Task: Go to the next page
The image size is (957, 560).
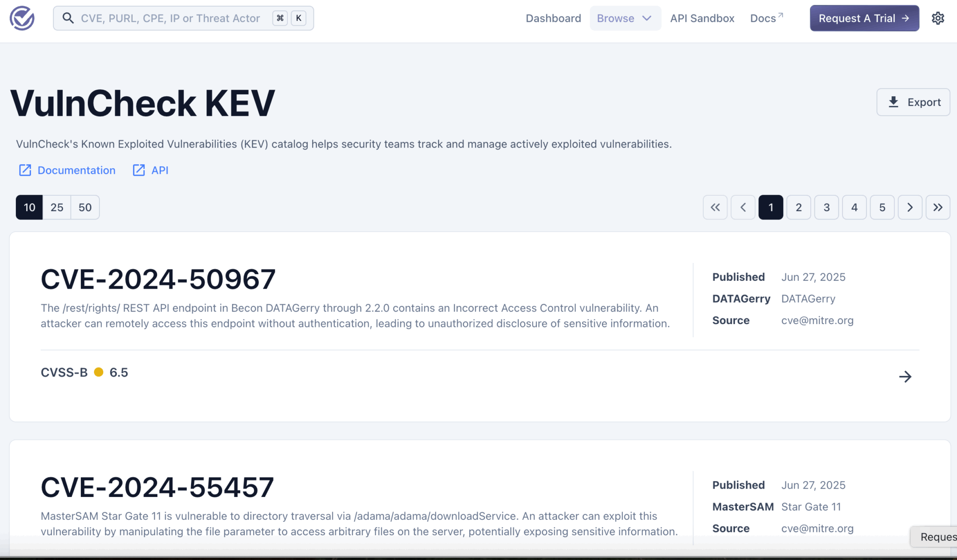Action: tap(910, 207)
